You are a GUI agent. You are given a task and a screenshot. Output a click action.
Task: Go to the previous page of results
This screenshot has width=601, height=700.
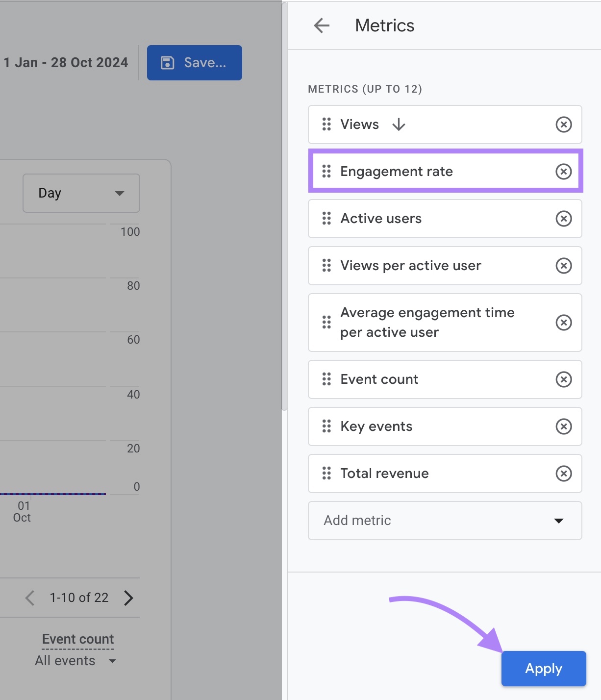pyautogui.click(x=29, y=598)
